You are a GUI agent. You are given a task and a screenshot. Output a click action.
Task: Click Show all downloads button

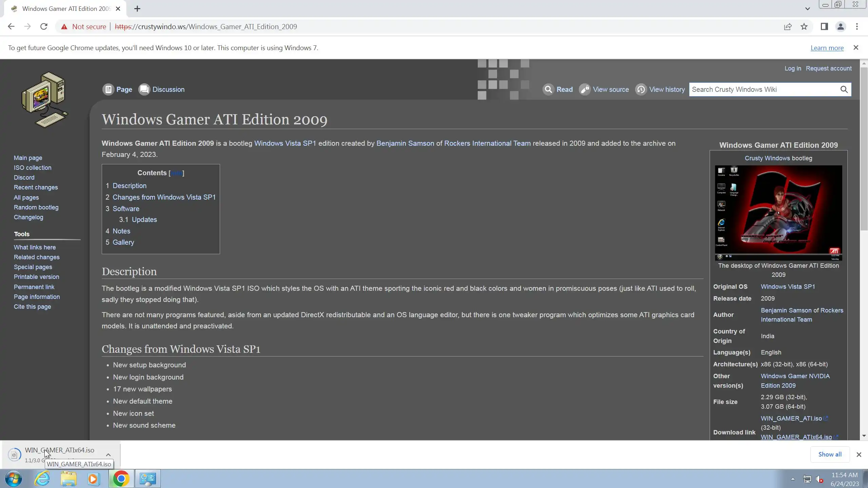click(830, 454)
